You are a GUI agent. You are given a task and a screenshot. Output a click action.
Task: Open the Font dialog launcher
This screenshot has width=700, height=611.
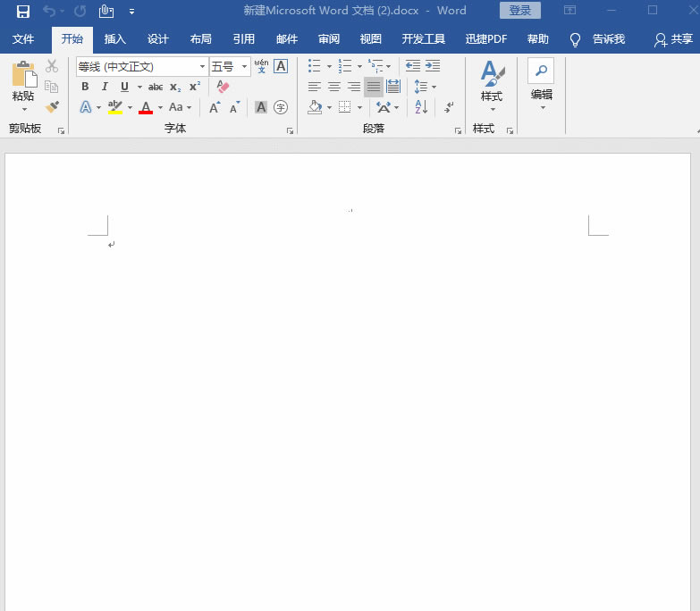coord(291,130)
